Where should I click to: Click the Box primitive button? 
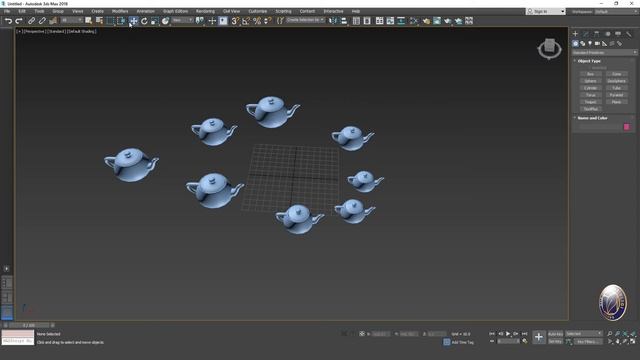tap(591, 74)
